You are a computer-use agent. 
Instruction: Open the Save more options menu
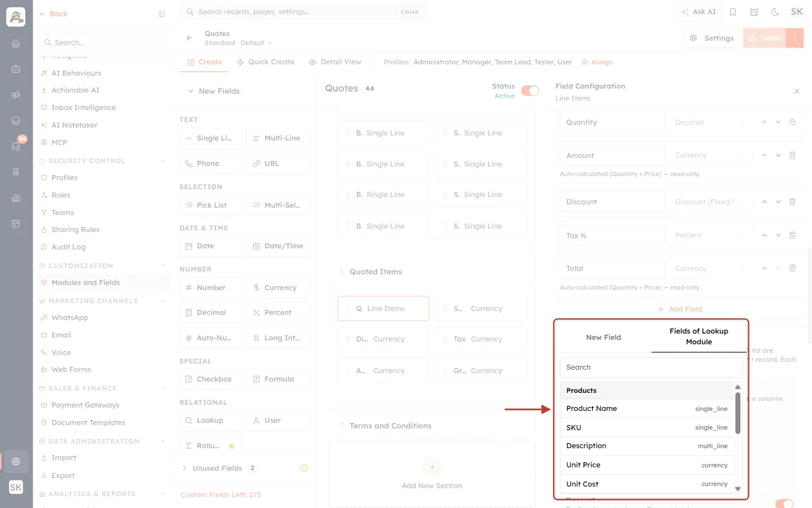click(x=795, y=38)
